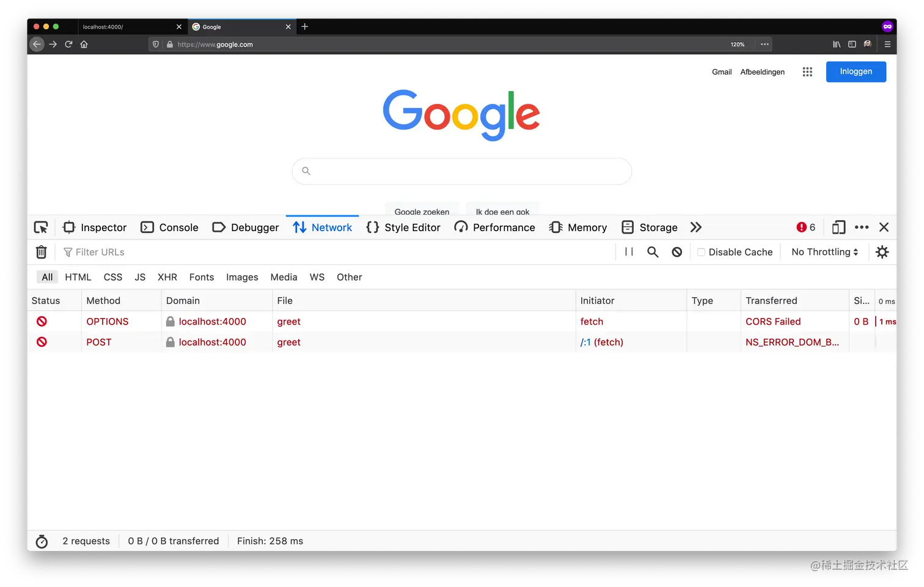This screenshot has width=924, height=587.
Task: Open Google apps grid
Action: click(x=807, y=72)
